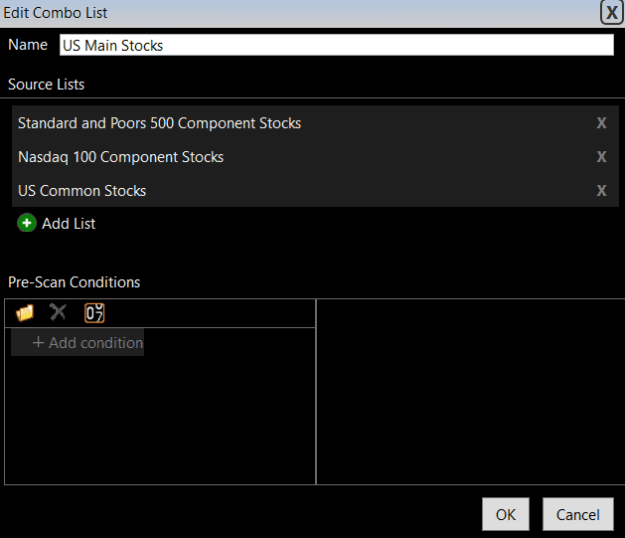Click the green plus Add List icon
This screenshot has width=625, height=538.
(27, 223)
